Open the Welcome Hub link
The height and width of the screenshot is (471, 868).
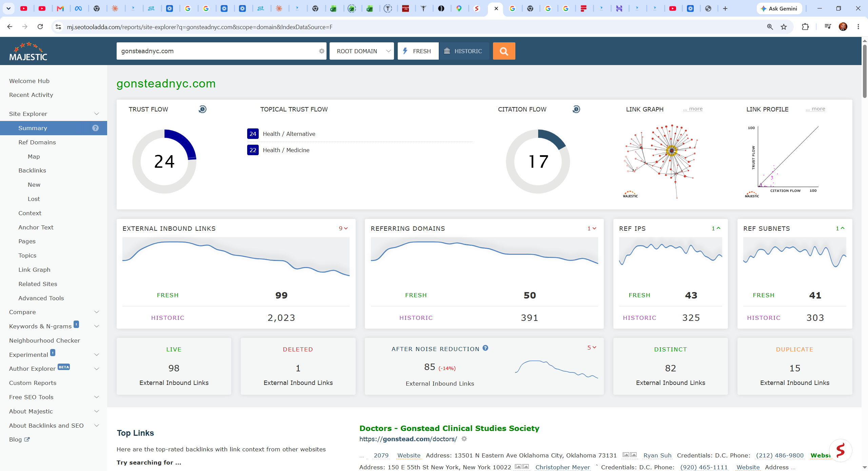[x=29, y=81]
